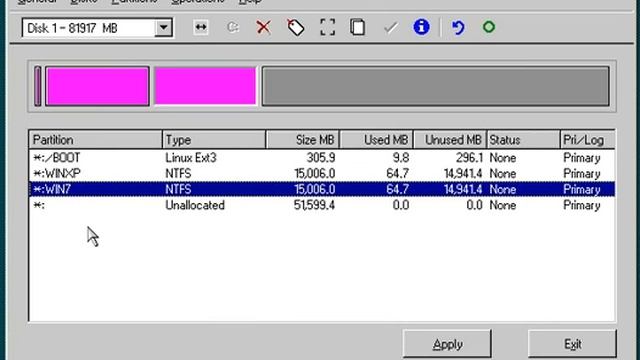Screen dimensions: 640x360
Task: Select the *:WINXP partition row
Action: tap(322, 173)
